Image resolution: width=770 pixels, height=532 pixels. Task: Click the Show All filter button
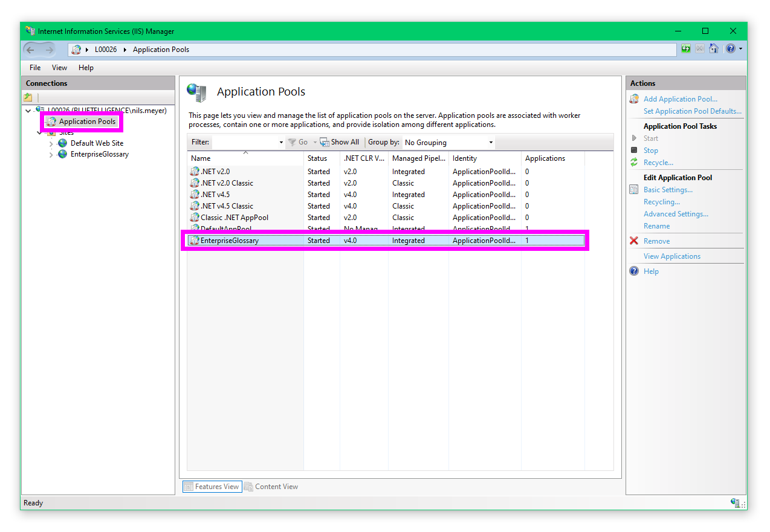340,142
